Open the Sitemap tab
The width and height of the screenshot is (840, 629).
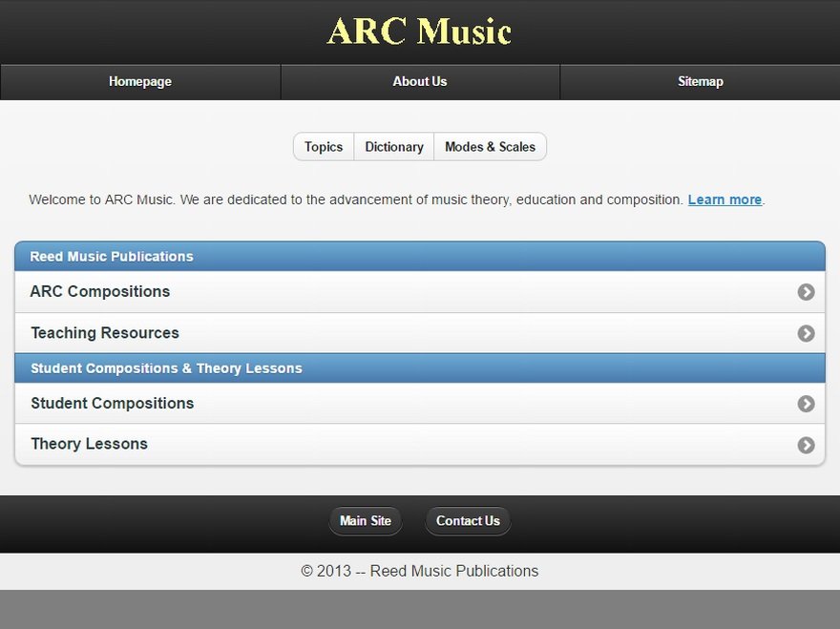click(701, 82)
